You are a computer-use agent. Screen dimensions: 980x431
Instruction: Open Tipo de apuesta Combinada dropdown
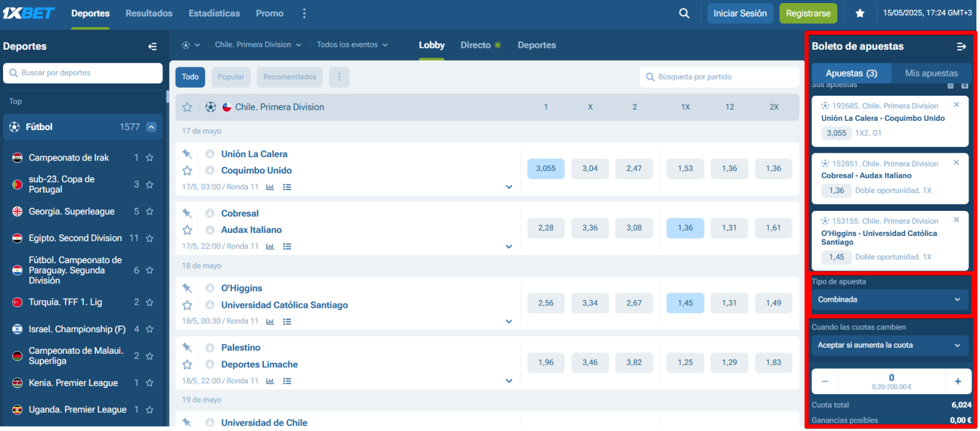tap(889, 300)
